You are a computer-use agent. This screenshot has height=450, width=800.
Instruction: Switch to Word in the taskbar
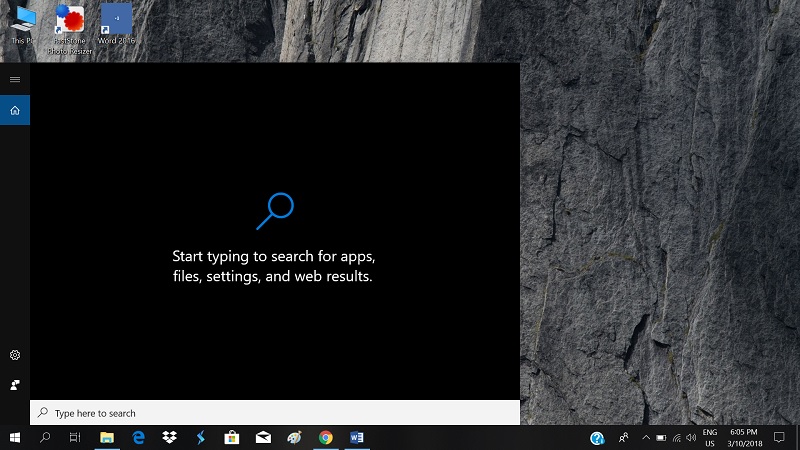pos(357,437)
